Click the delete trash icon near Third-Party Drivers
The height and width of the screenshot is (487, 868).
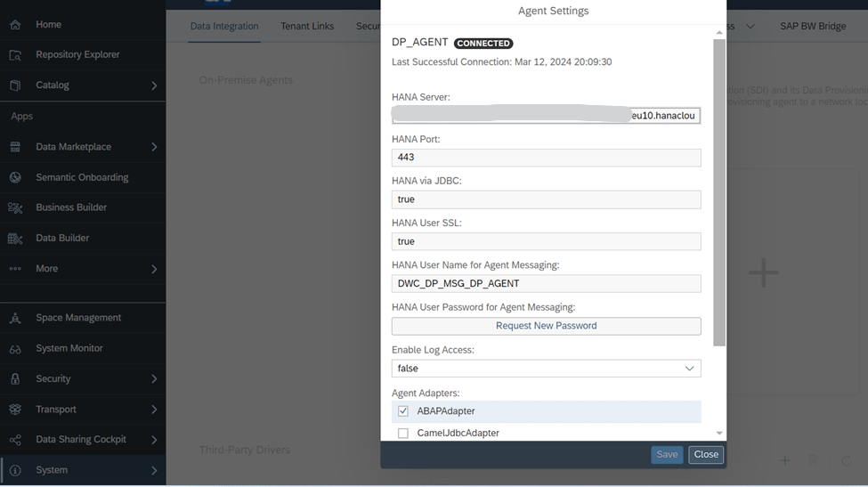coord(812,460)
